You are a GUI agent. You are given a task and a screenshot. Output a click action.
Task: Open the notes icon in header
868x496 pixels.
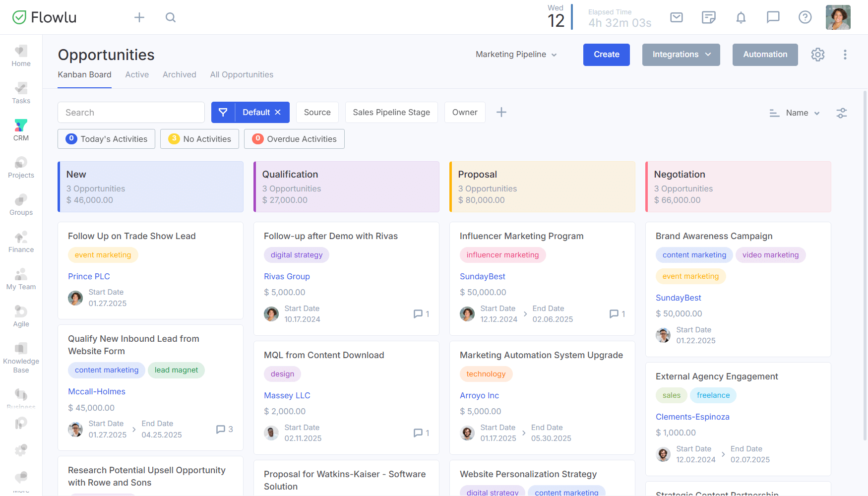[709, 17]
